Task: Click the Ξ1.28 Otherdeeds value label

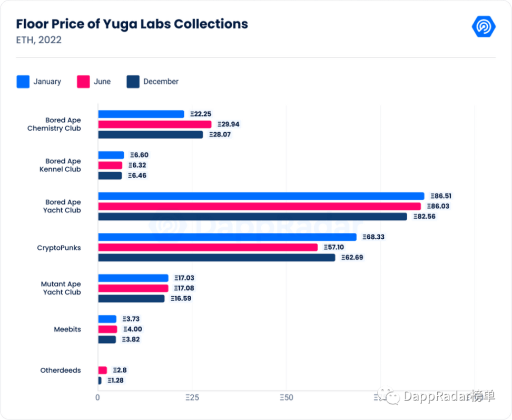Action: tap(115, 380)
